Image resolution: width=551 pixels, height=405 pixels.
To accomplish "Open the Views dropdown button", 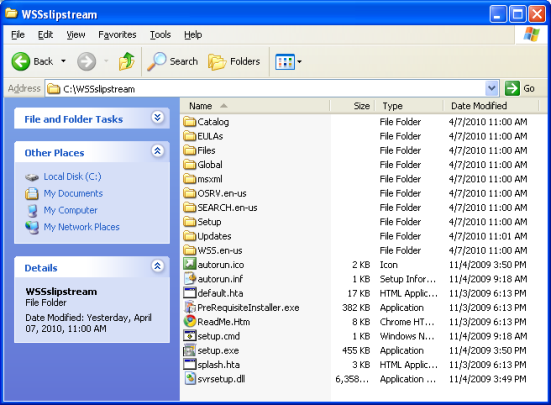I will 288,62.
